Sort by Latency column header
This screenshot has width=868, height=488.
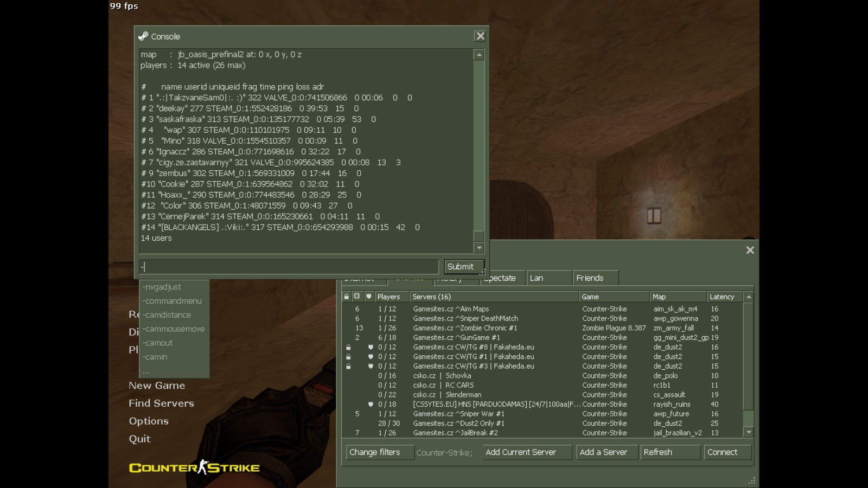coord(725,297)
